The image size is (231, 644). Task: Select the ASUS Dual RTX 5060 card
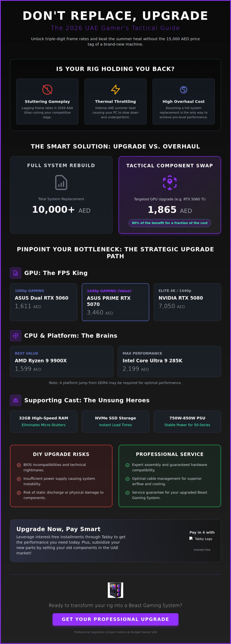[x=44, y=302]
